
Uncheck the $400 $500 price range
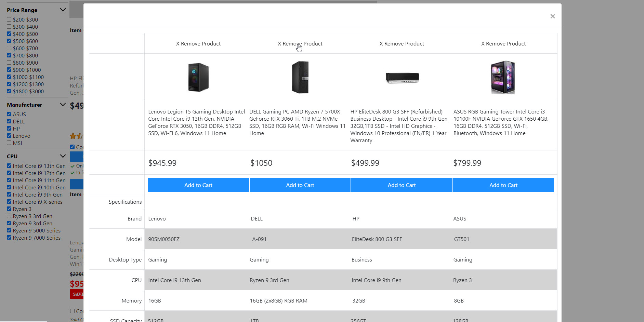(9, 34)
